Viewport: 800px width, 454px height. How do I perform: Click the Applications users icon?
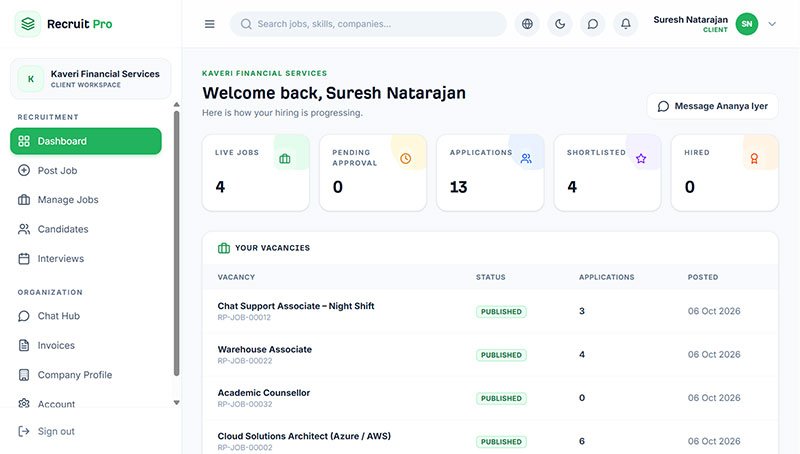click(526, 159)
